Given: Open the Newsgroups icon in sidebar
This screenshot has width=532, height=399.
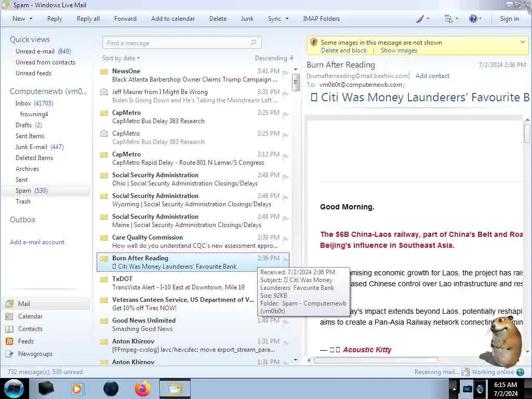Looking at the screenshot, I should tap(9, 354).
